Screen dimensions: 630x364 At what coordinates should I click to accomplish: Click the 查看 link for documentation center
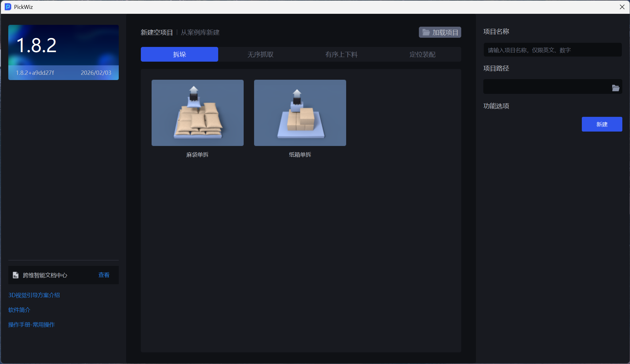click(104, 275)
